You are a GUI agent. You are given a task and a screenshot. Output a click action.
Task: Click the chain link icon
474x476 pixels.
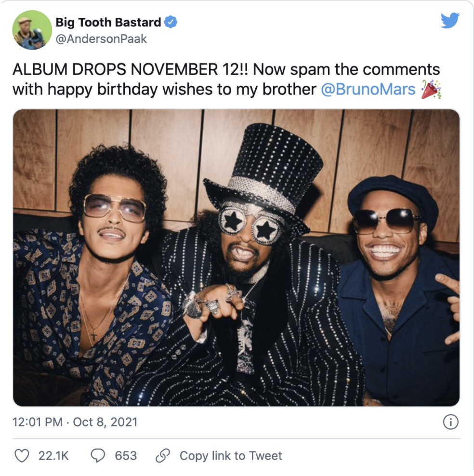pyautogui.click(x=163, y=456)
